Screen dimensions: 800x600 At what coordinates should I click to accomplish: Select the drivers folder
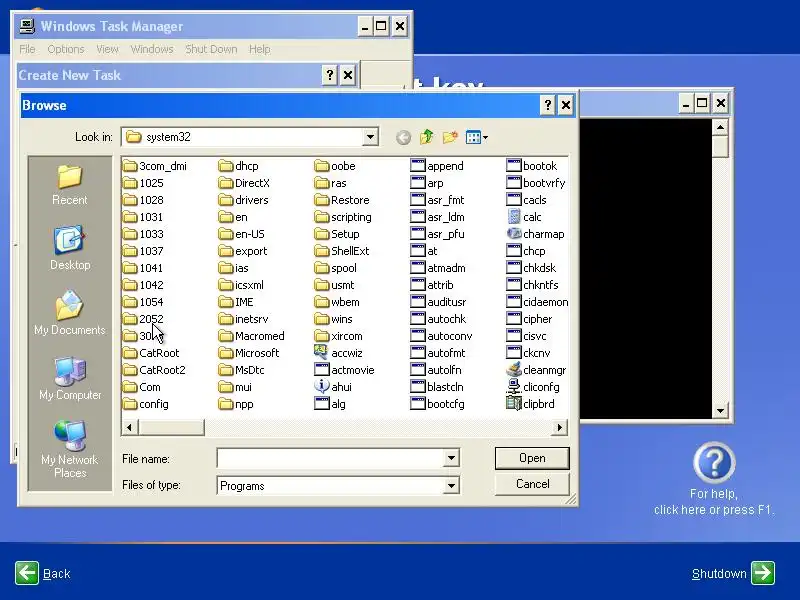tap(243, 200)
